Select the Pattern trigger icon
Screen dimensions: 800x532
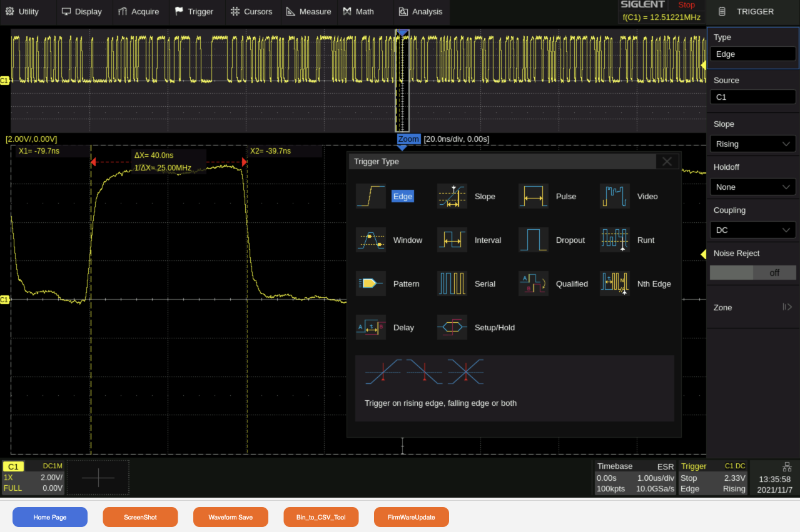point(370,284)
